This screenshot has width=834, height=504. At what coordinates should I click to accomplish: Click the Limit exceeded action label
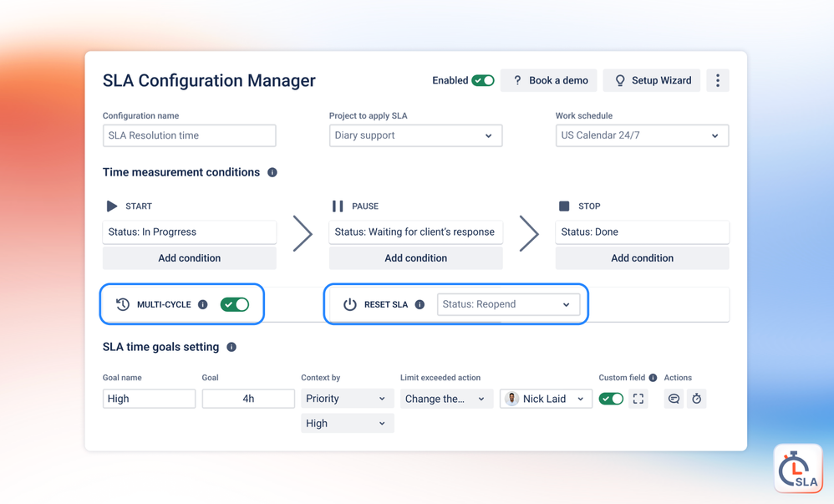[440, 377]
